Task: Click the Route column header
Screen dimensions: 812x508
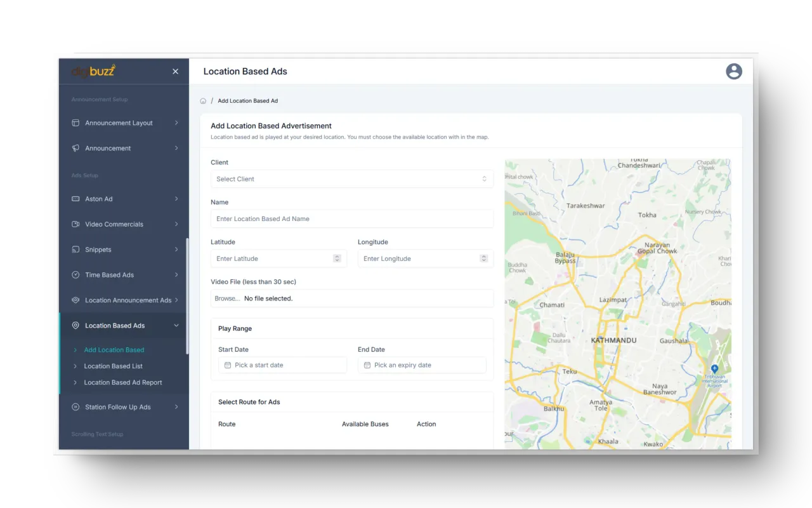Action: click(x=226, y=424)
